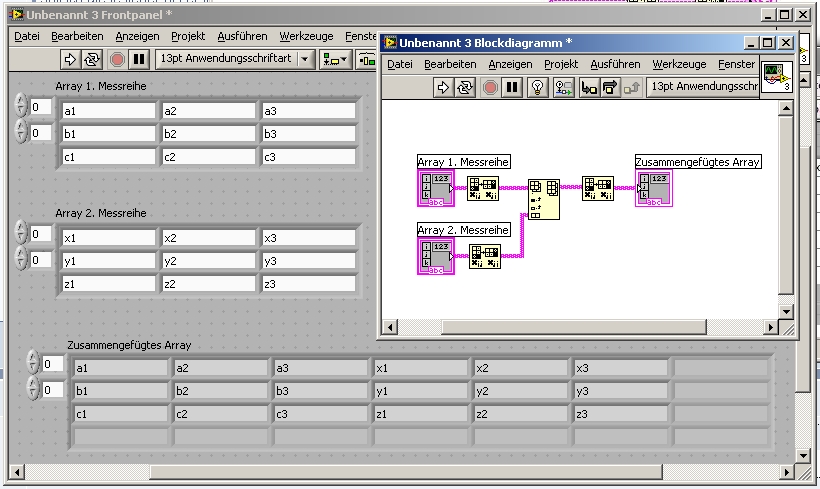Viewport: 820px width, 489px height.
Task: Click Blockdiagramm scroll left arrow
Action: coord(390,327)
